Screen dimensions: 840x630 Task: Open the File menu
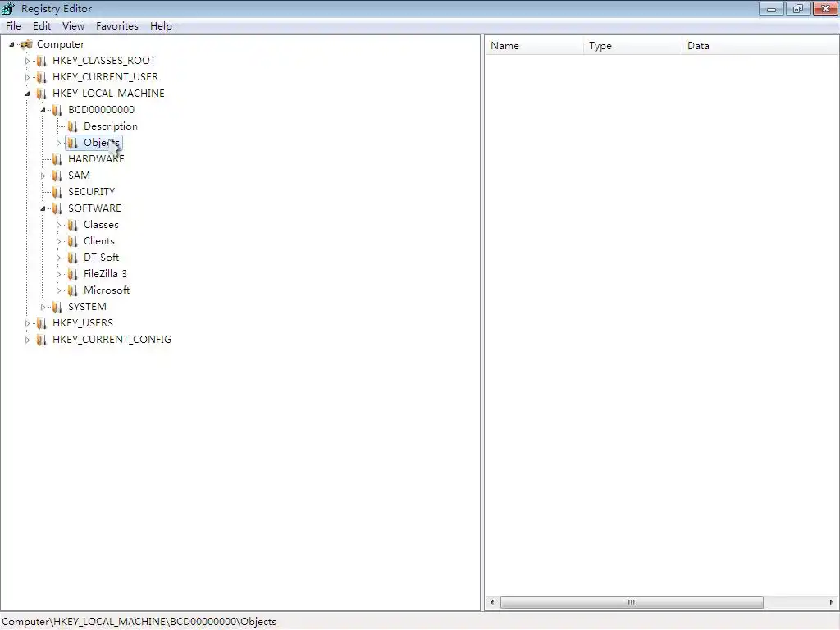(13, 25)
